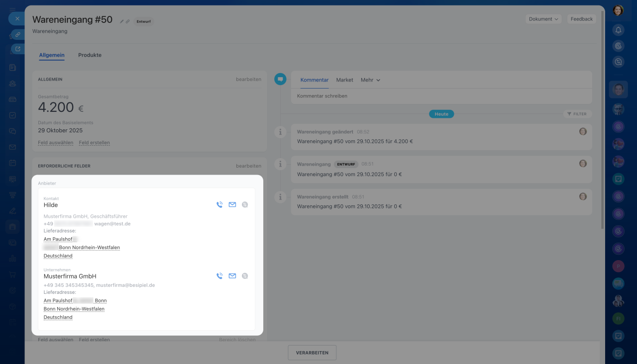Click the pencil edit icon beside Wareneingang #50
Viewport: 637px width, 364px height.
coord(122,21)
